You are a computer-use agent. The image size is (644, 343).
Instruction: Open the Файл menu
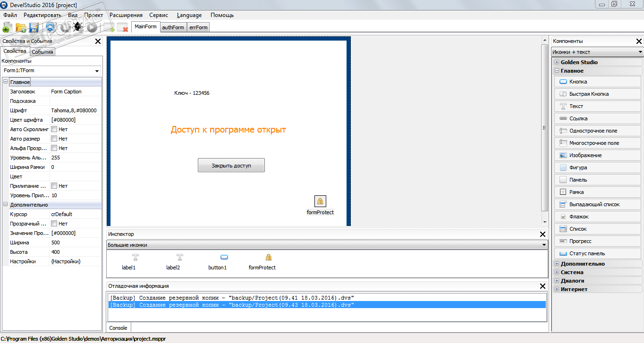click(x=10, y=15)
